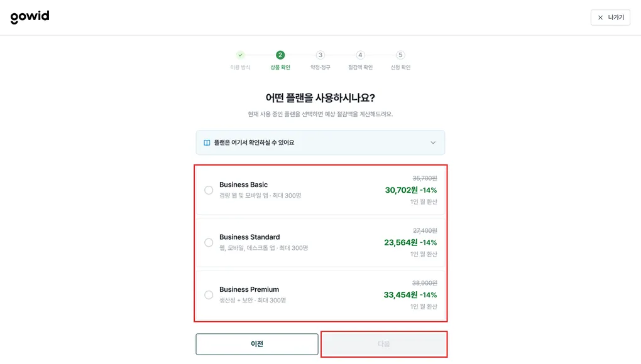The height and width of the screenshot is (364, 641).
Task: Click the 나가기 exit button
Action: tap(610, 18)
